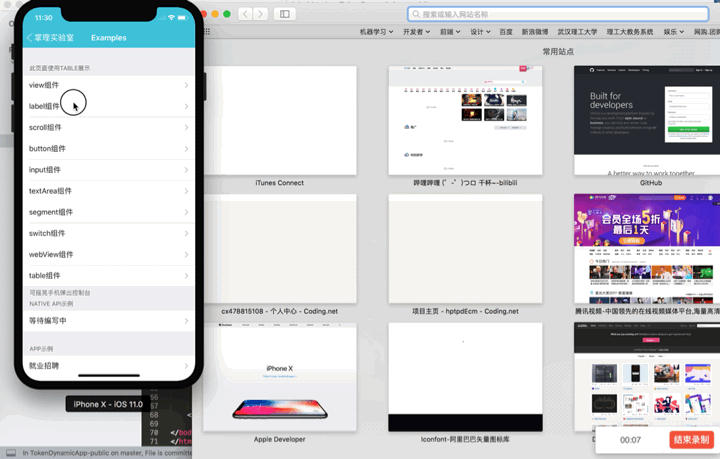Click chevron on button组件 row

(186, 149)
